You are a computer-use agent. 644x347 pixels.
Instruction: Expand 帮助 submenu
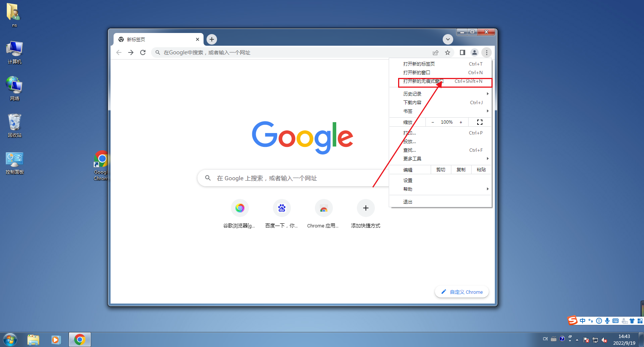[x=440, y=189]
